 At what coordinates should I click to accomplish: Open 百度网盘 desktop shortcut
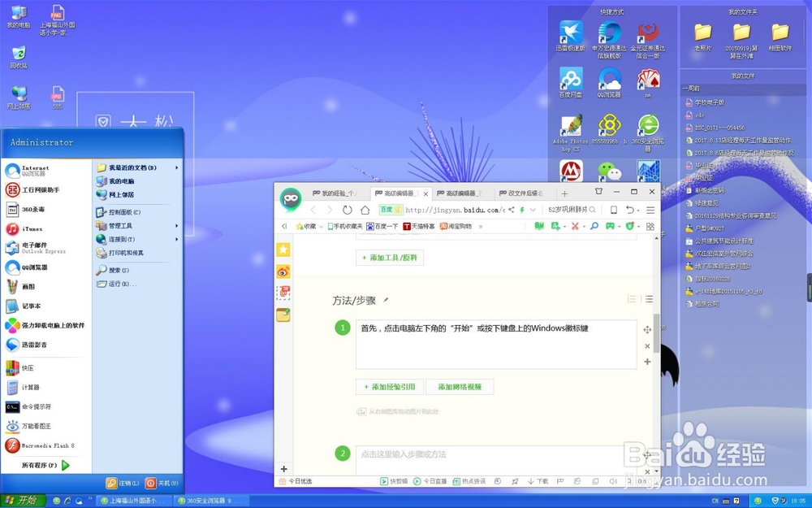[x=571, y=82]
